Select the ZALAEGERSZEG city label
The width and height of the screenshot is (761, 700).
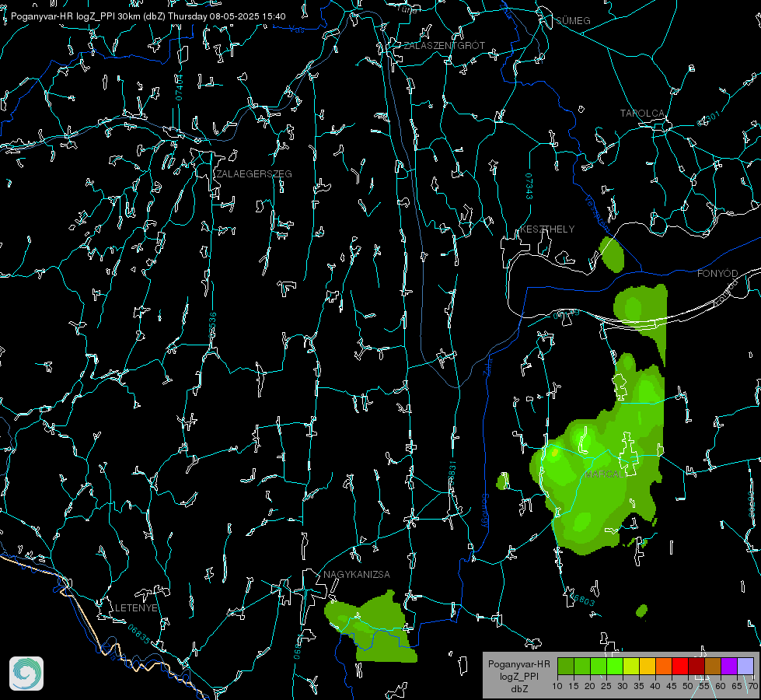tap(254, 174)
